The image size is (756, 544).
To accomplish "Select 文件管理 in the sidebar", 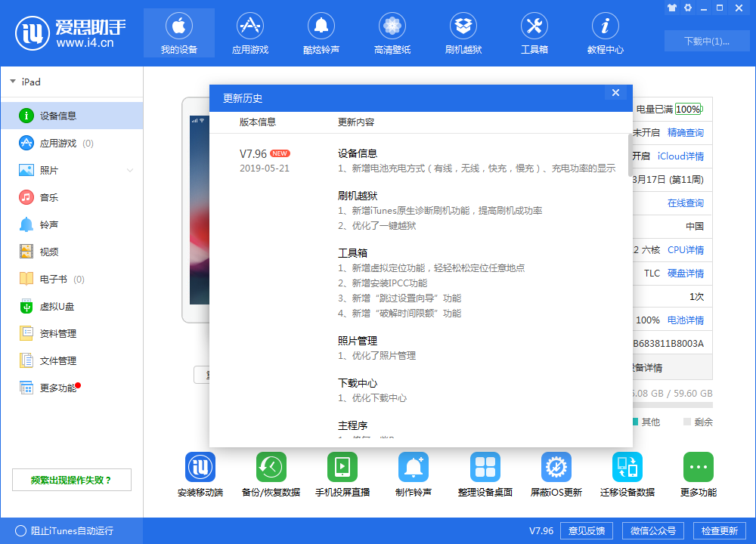I will click(x=72, y=360).
